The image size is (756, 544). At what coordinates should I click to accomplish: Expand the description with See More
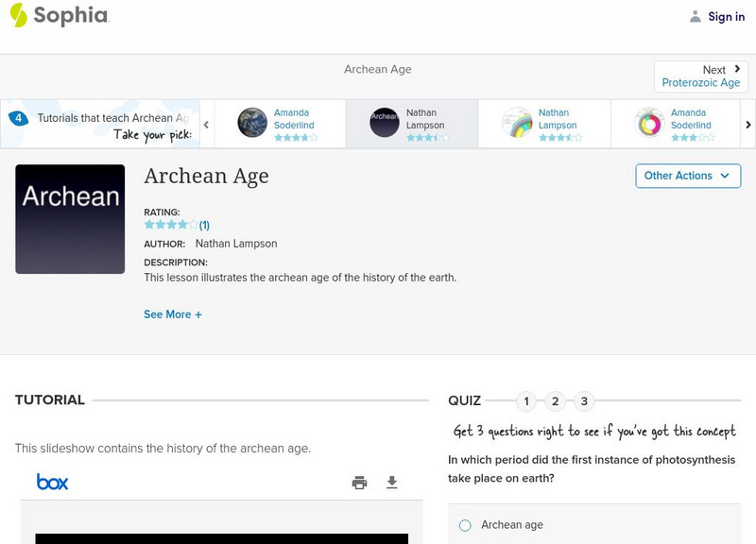click(173, 314)
